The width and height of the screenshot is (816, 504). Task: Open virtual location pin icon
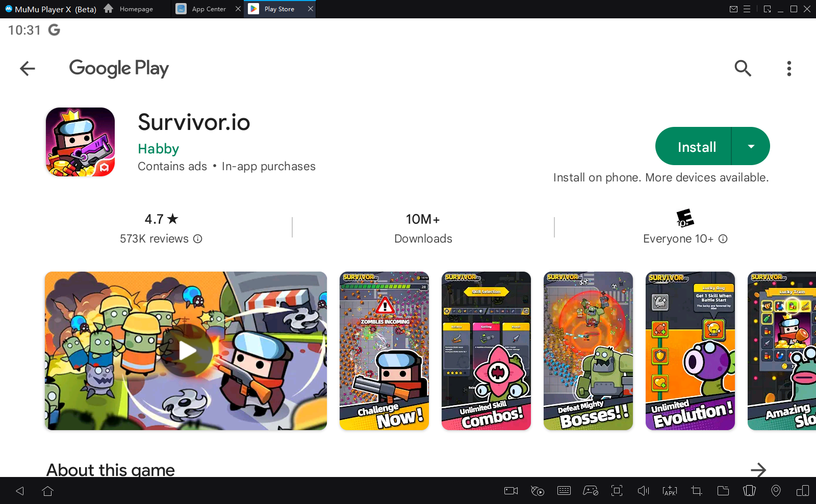click(x=776, y=491)
